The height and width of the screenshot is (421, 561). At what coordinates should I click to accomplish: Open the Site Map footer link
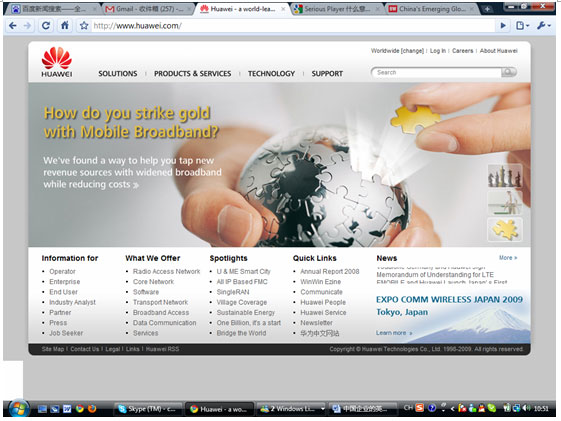[x=53, y=349]
